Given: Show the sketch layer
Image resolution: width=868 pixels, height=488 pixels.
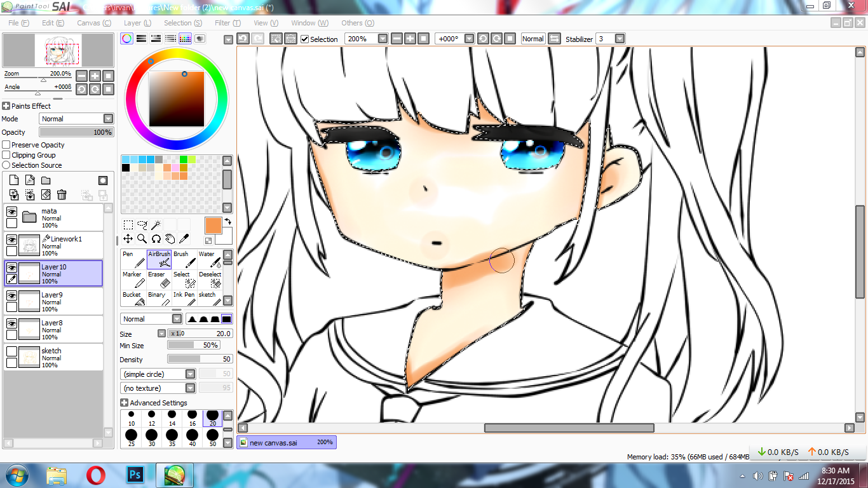Looking at the screenshot, I should pyautogui.click(x=11, y=351).
